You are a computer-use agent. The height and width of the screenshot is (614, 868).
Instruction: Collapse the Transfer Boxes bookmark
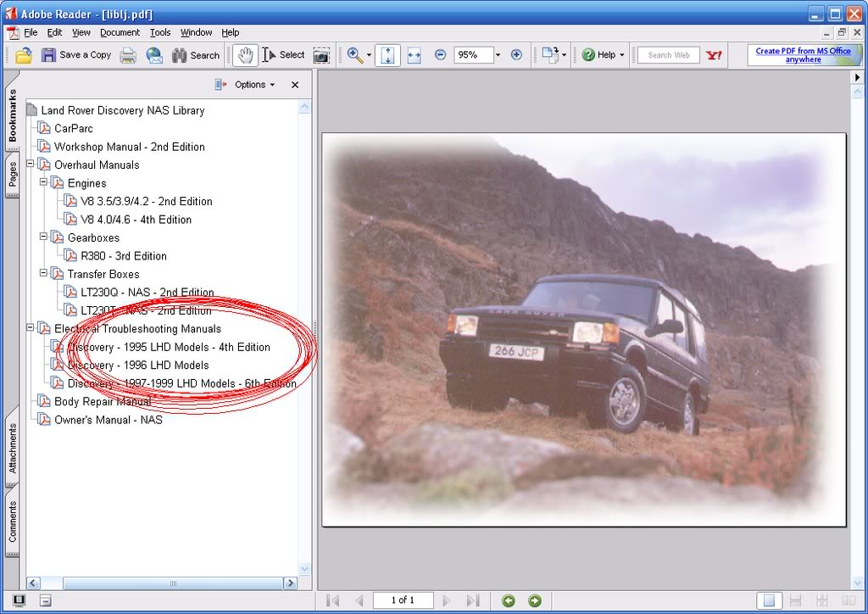pos(44,273)
